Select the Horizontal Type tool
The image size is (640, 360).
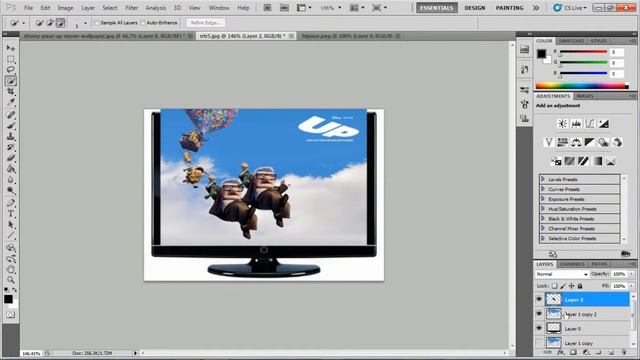click(x=11, y=214)
